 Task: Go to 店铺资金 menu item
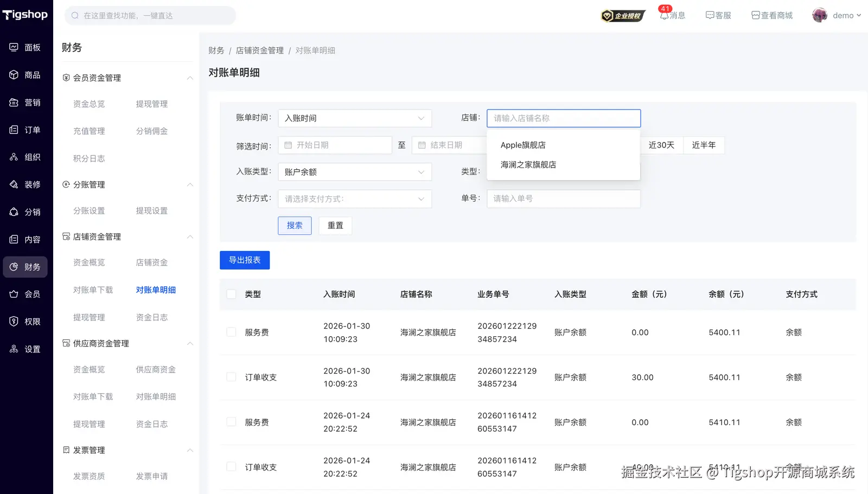(x=152, y=262)
